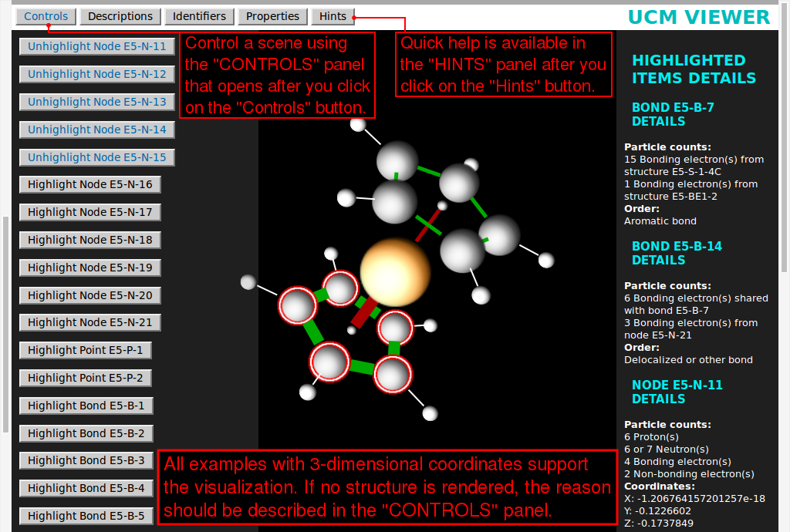Image resolution: width=790 pixels, height=532 pixels.
Task: Click the right page scrollbar thumb
Action: 784,139
